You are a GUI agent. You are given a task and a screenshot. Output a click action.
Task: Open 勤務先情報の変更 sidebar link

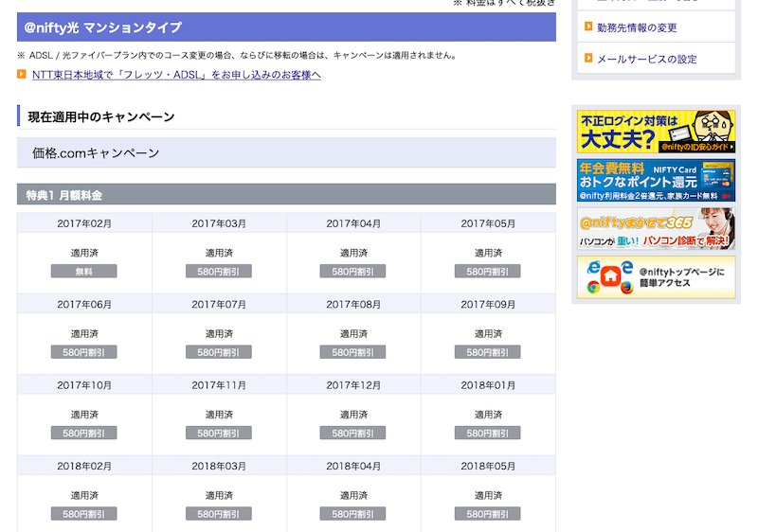[x=637, y=28]
